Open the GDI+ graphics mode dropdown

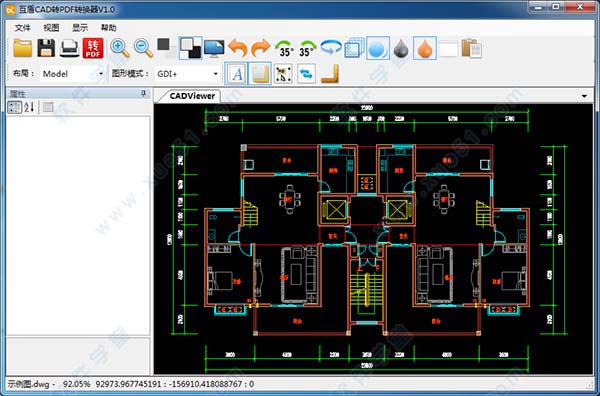(x=187, y=74)
